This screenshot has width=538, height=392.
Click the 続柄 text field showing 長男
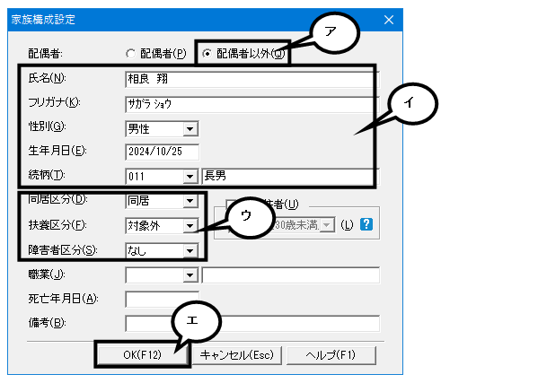[290, 176]
